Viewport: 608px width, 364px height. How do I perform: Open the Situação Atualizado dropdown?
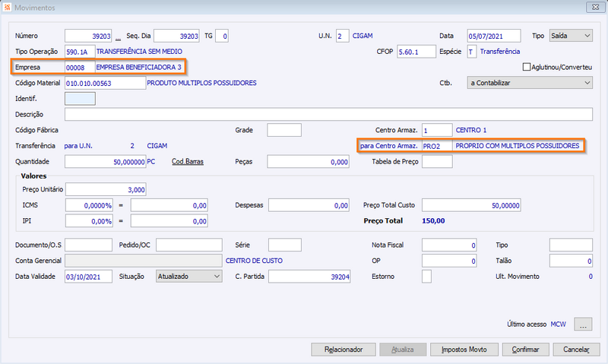188,277
